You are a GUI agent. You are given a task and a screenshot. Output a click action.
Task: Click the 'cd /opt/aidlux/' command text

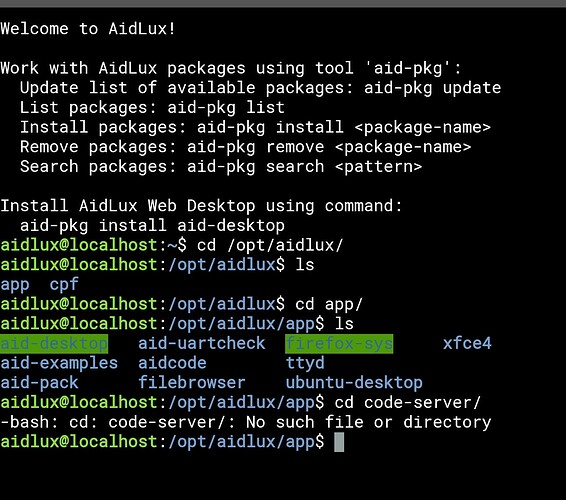270,245
